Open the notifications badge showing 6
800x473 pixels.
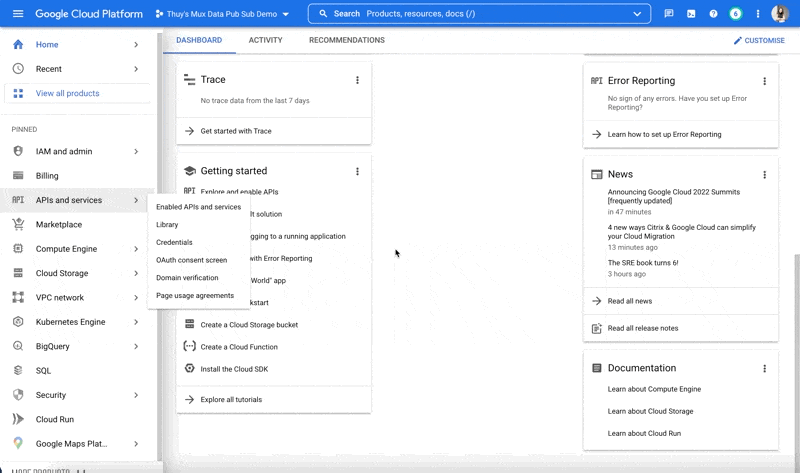735,14
